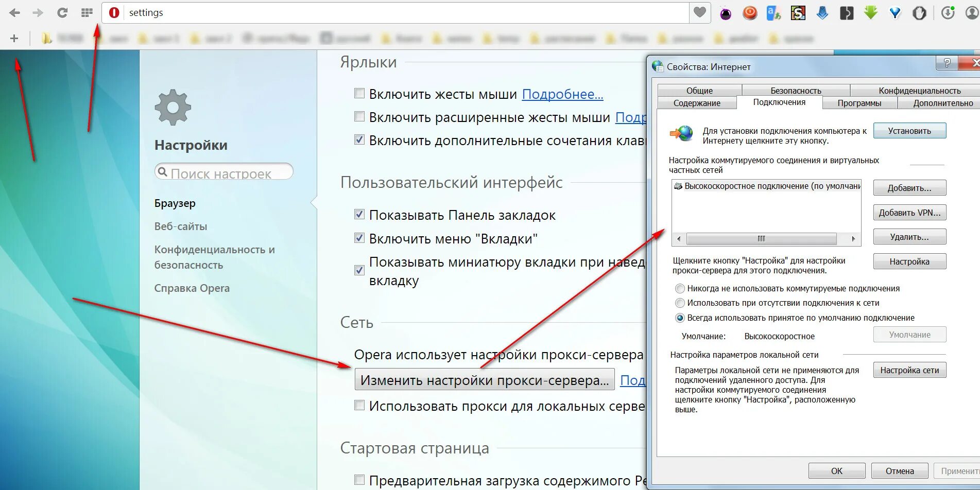Image resolution: width=980 pixels, height=490 pixels.
Task: Click the search magnifier in settings
Action: (163, 172)
